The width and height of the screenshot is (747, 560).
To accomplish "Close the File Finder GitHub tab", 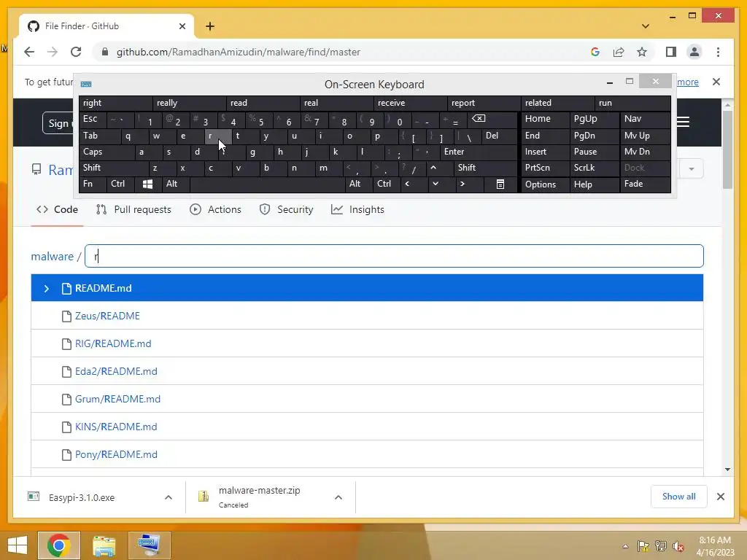I will tap(182, 26).
